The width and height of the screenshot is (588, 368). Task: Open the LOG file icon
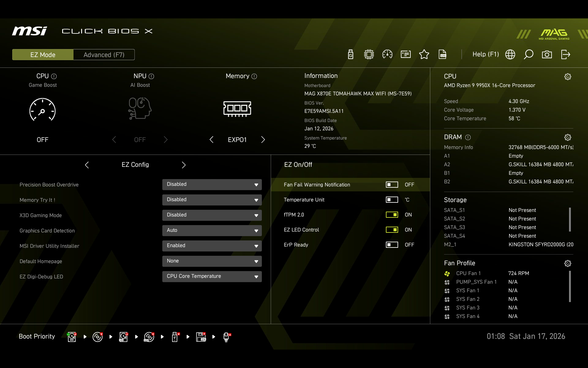pos(443,55)
